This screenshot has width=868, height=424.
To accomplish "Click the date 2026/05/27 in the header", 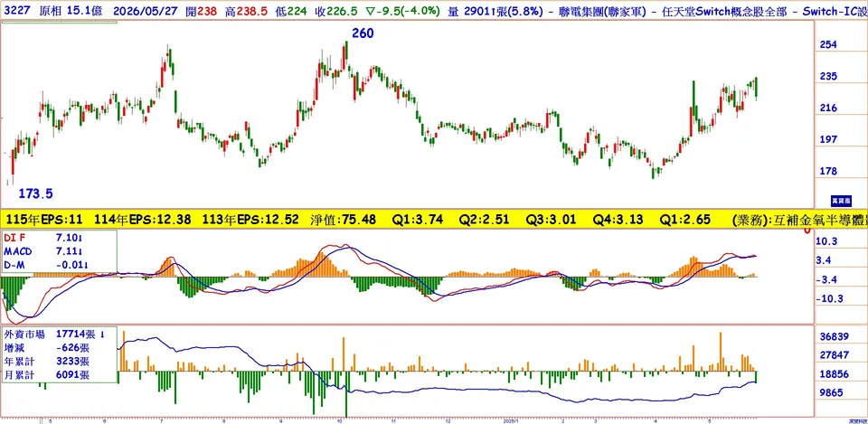I will [144, 11].
